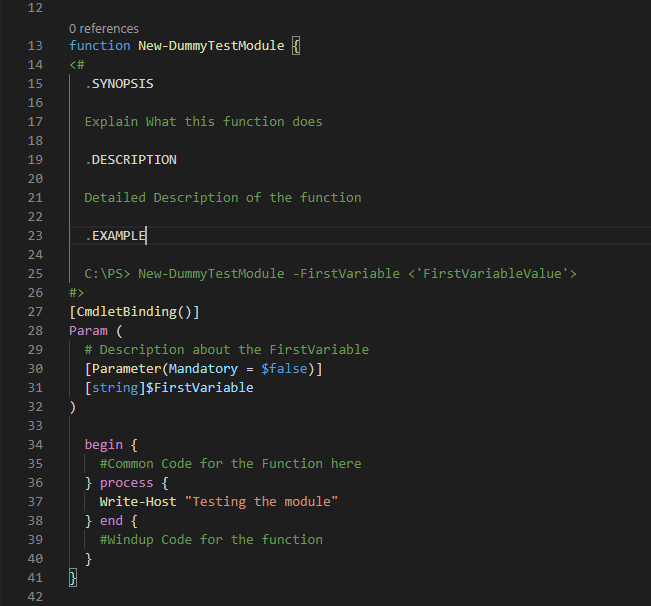Click the "0 references" CodeLens link
651x606 pixels.
104,28
